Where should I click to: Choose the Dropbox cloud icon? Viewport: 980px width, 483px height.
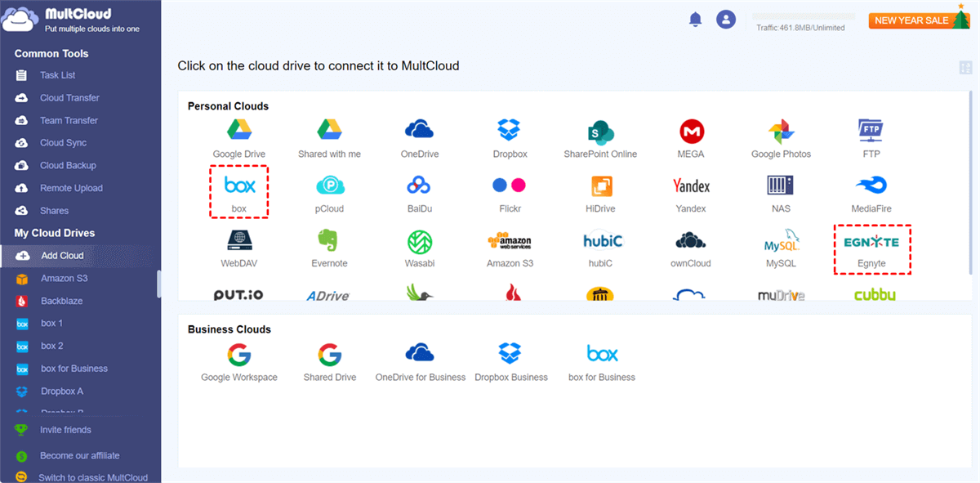pyautogui.click(x=510, y=129)
